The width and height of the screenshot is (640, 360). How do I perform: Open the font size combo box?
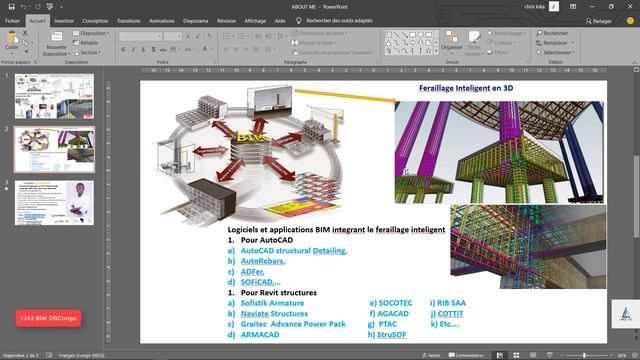point(172,37)
